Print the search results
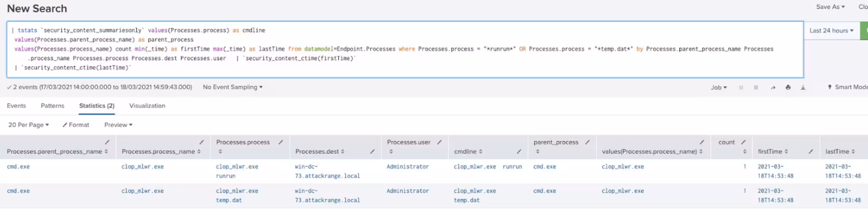Screen dimensions: 868x212 coord(788,87)
